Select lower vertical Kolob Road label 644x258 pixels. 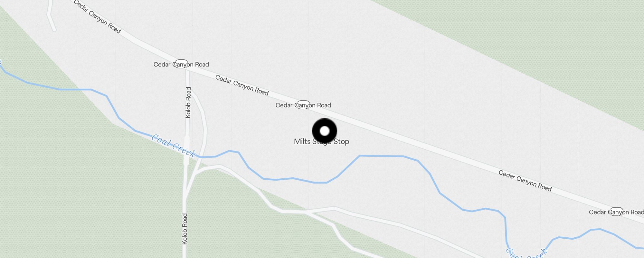(x=185, y=229)
